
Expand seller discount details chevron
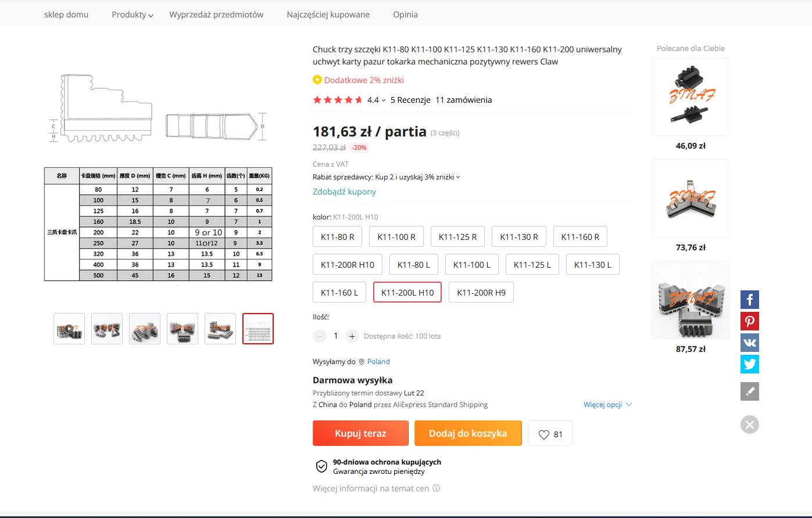458,177
